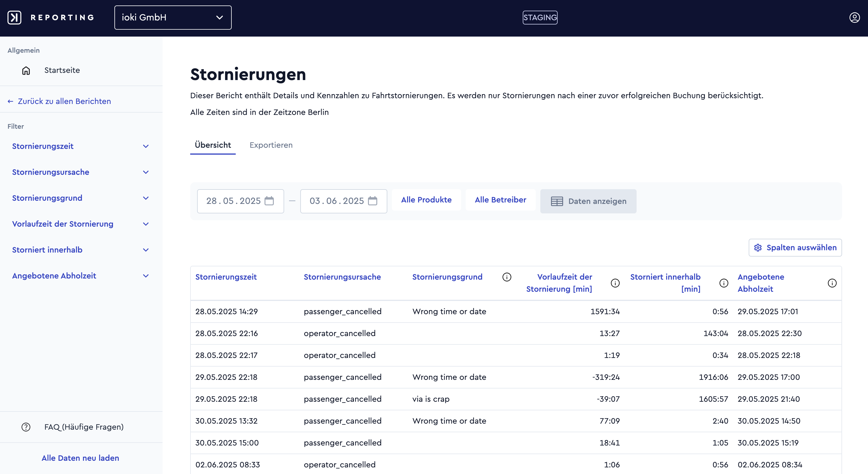Click the 02.06.2025 08:34 Abholzeit cell

[x=770, y=464]
